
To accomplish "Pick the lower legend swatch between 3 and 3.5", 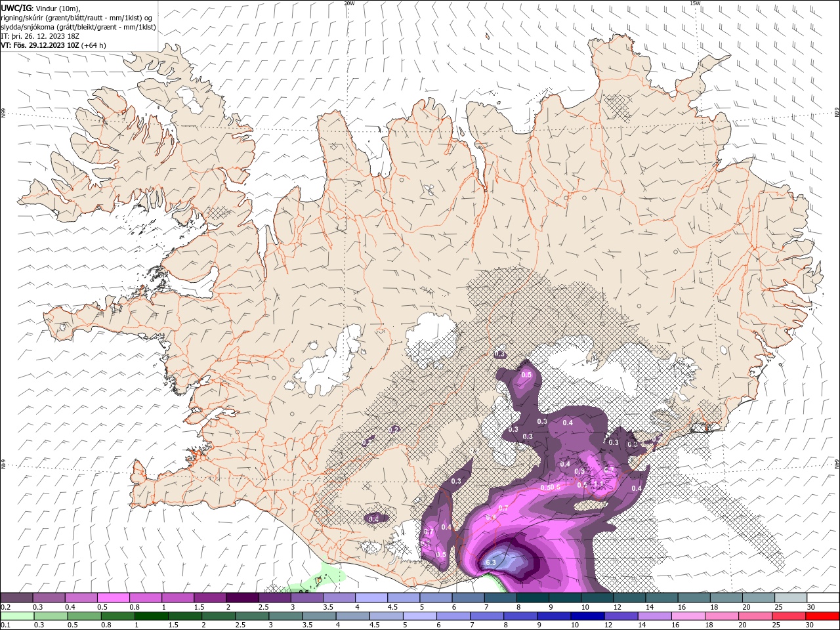I will tap(285, 616).
